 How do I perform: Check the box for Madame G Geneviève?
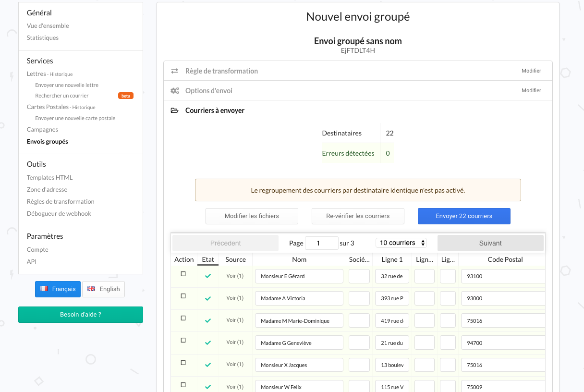[183, 340]
